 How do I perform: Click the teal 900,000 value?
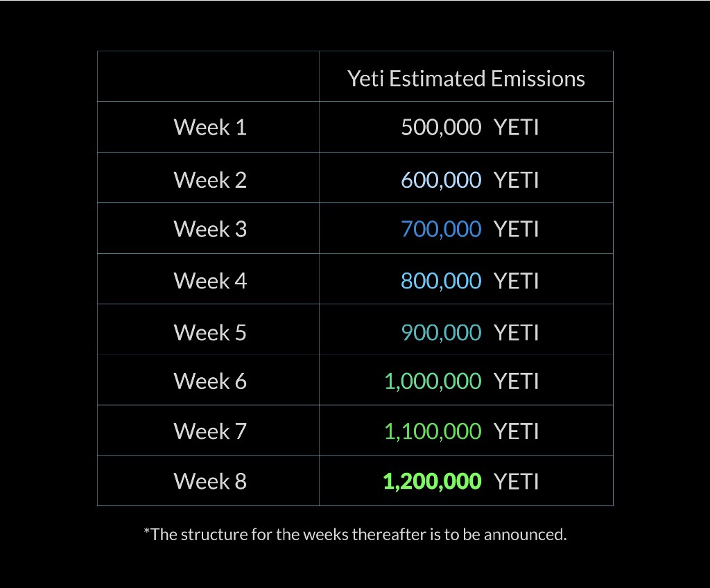tap(441, 333)
